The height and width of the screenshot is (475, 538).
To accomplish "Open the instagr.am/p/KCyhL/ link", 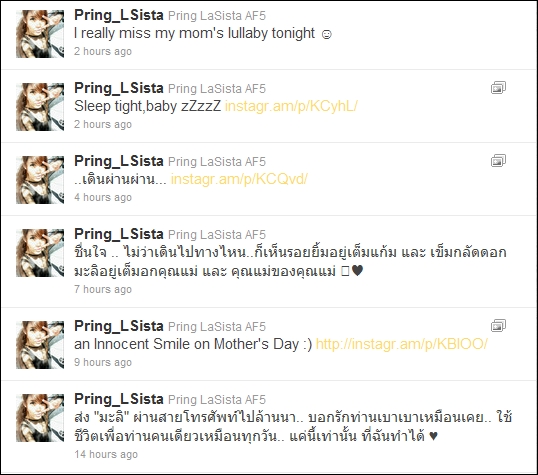I will (x=291, y=106).
